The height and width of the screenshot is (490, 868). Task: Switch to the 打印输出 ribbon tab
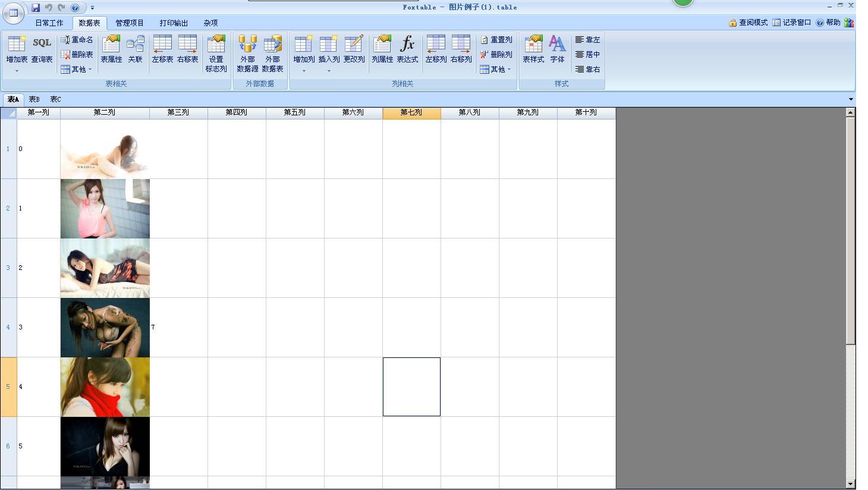click(x=174, y=23)
